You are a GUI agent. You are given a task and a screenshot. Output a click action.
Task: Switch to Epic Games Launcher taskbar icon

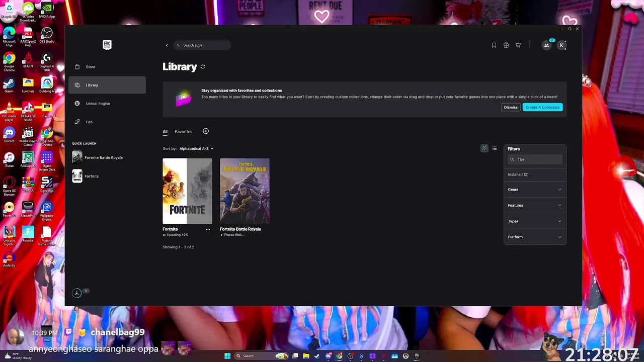[x=417, y=356]
